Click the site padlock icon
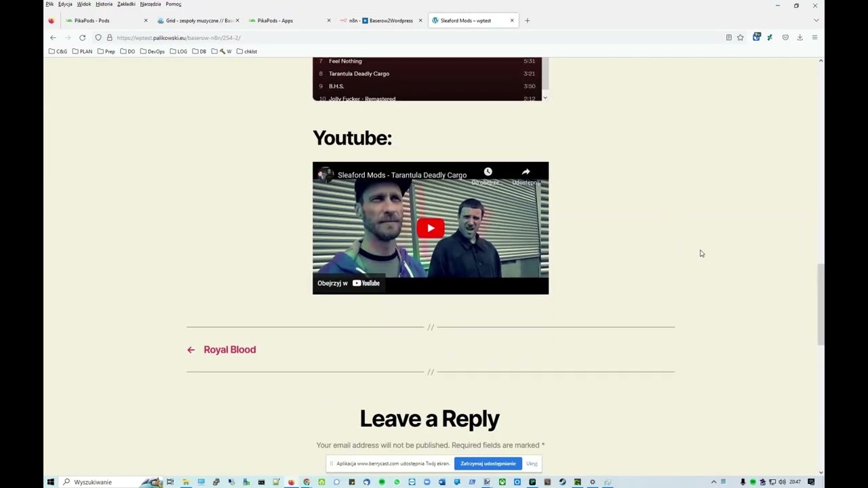The width and height of the screenshot is (868, 488). [x=109, y=38]
